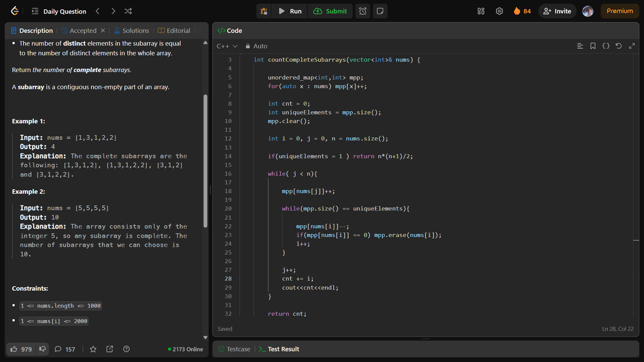
Task: Share the problem via external link icon
Action: coord(109,349)
